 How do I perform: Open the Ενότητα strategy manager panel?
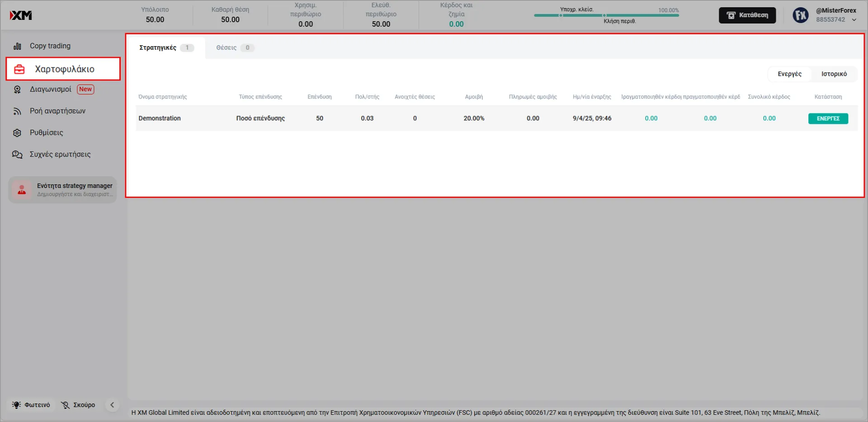click(x=62, y=190)
